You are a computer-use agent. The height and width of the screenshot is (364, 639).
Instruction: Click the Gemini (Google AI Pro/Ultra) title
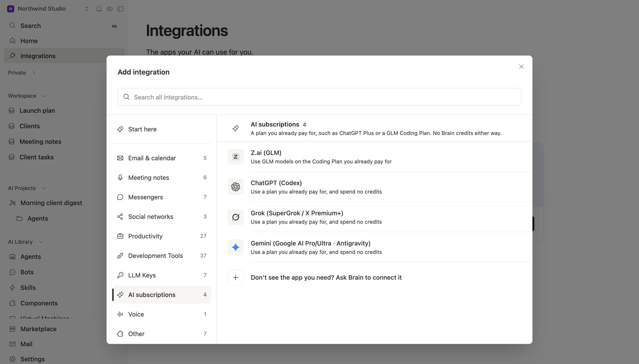(310, 243)
